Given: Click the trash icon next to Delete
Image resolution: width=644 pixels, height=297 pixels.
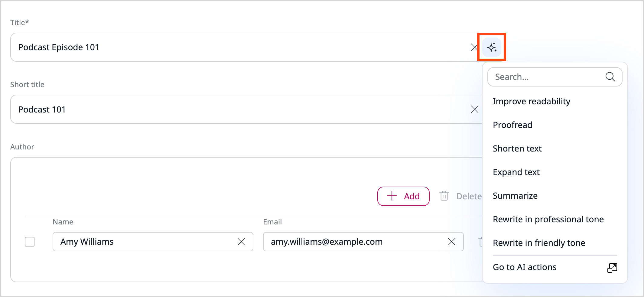Looking at the screenshot, I should pyautogui.click(x=444, y=196).
